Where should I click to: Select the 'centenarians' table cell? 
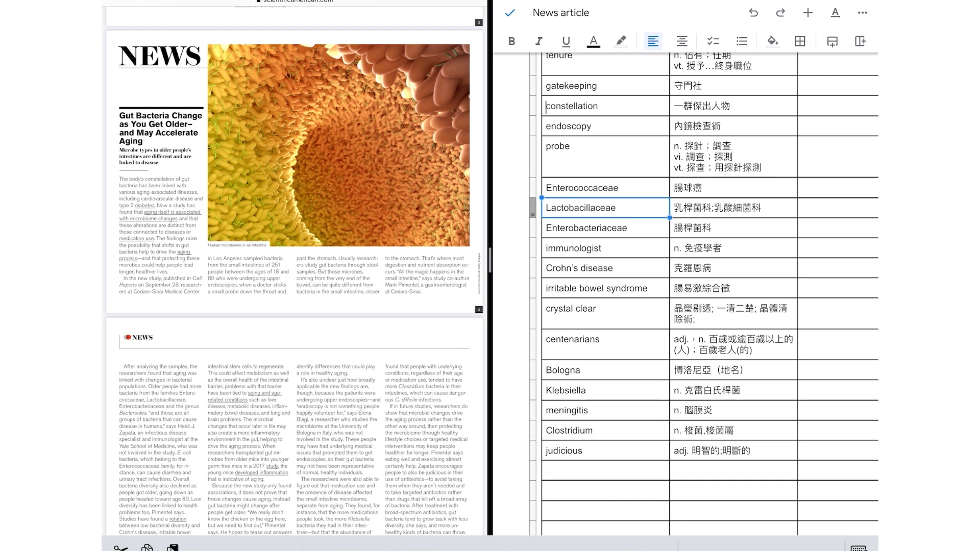pos(605,344)
